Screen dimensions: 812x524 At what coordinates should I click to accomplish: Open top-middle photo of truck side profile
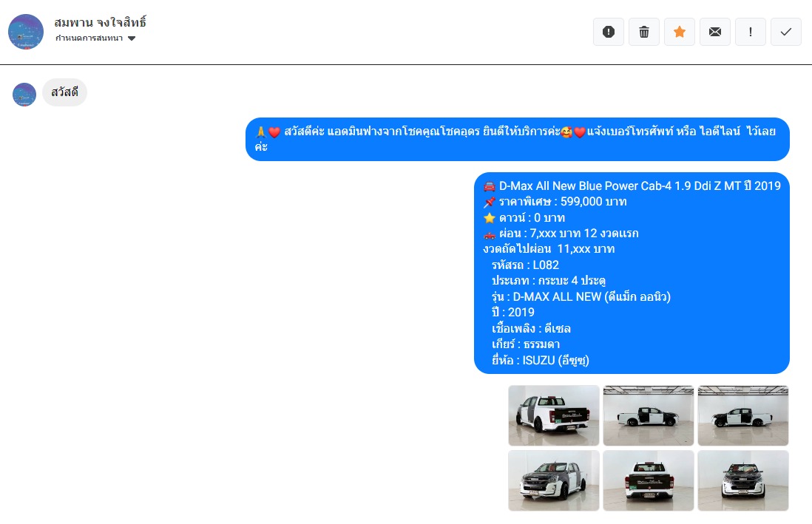pos(649,415)
